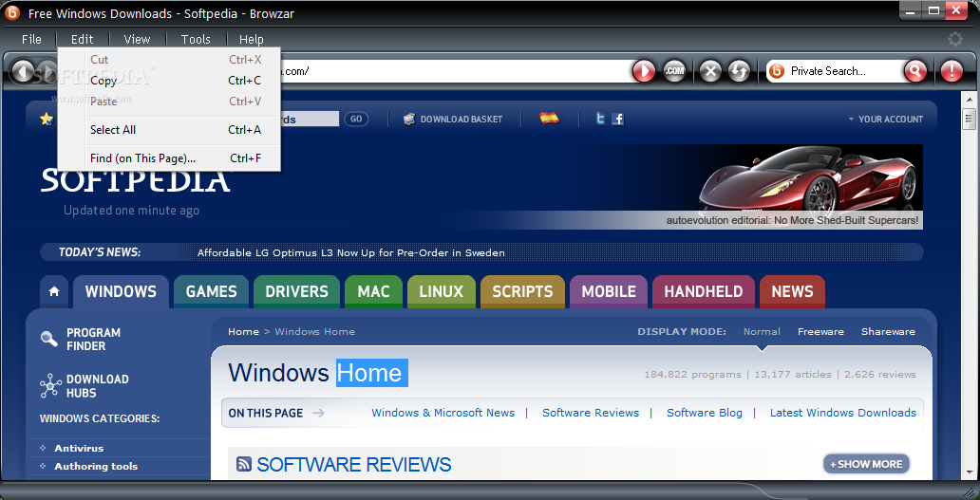Click the Browzar logo in search box
980x500 pixels.
click(776, 71)
